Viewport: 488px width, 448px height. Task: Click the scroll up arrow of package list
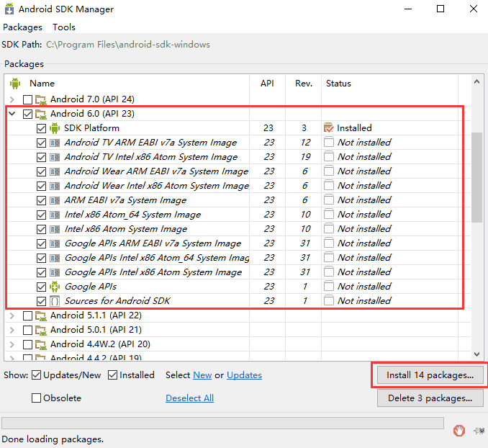(476, 81)
